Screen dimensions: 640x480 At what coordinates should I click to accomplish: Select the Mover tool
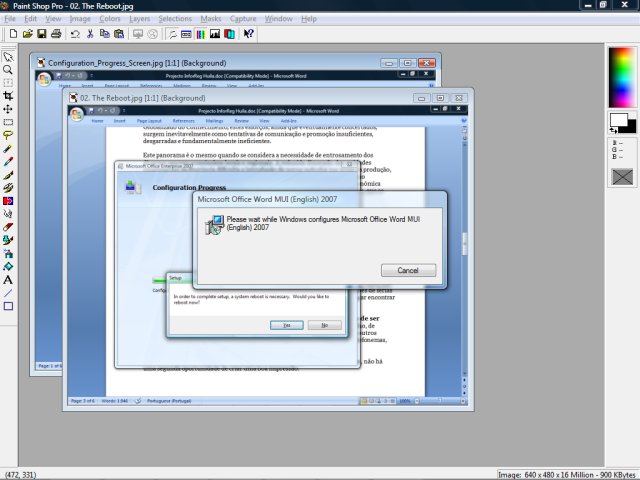8,109
